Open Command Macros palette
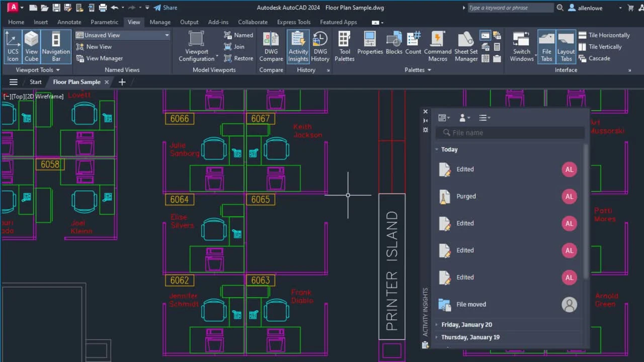This screenshot has width=644, height=362. (438, 46)
